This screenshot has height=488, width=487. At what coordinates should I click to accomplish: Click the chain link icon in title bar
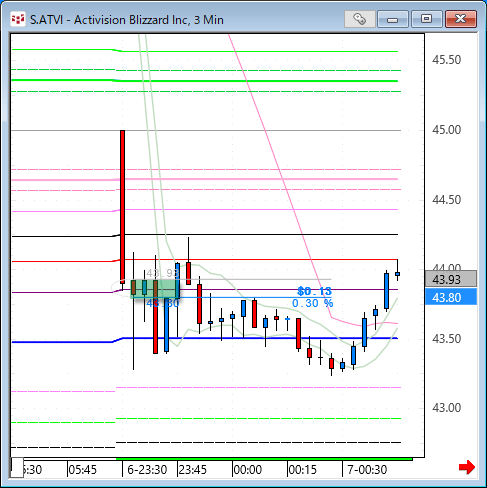[359, 19]
